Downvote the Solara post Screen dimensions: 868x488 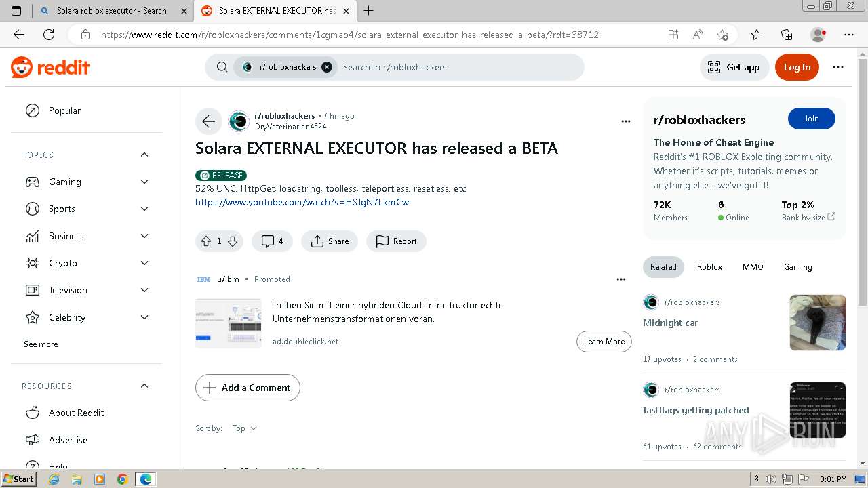tap(232, 241)
